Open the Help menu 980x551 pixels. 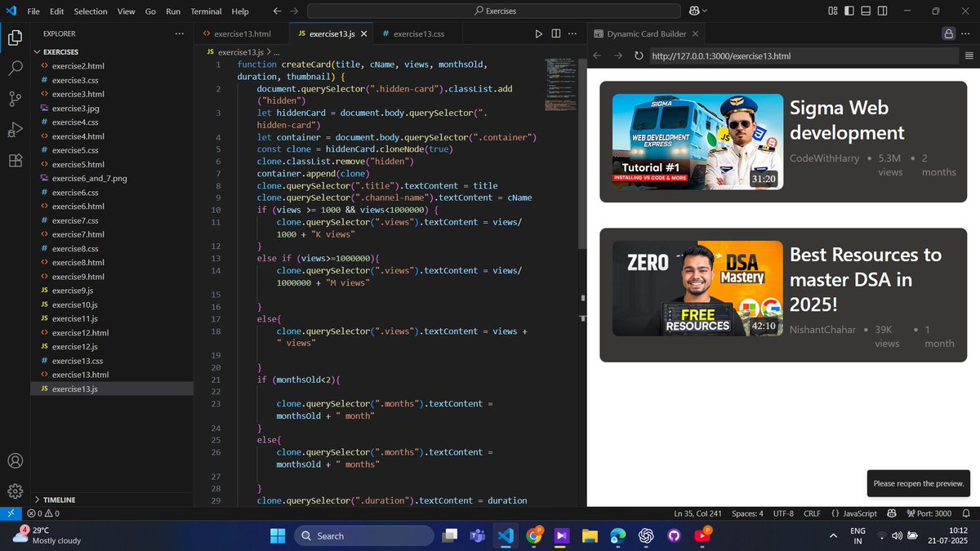[x=240, y=11]
